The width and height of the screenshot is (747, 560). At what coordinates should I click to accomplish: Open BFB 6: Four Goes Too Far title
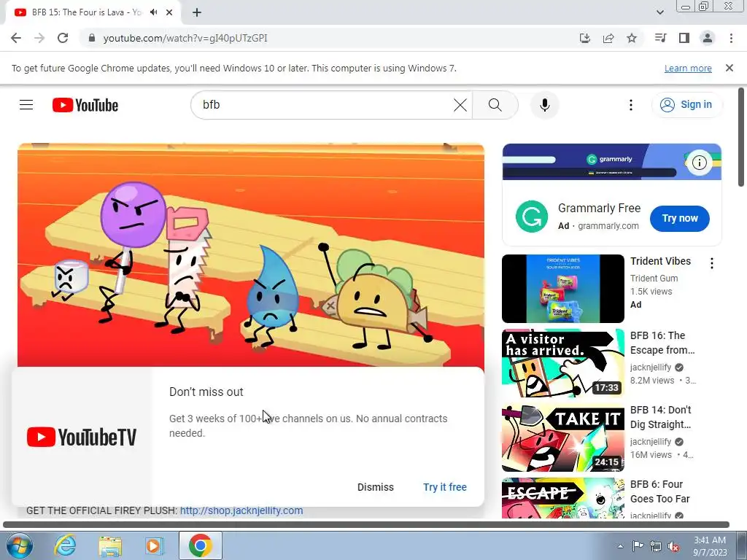tap(659, 491)
